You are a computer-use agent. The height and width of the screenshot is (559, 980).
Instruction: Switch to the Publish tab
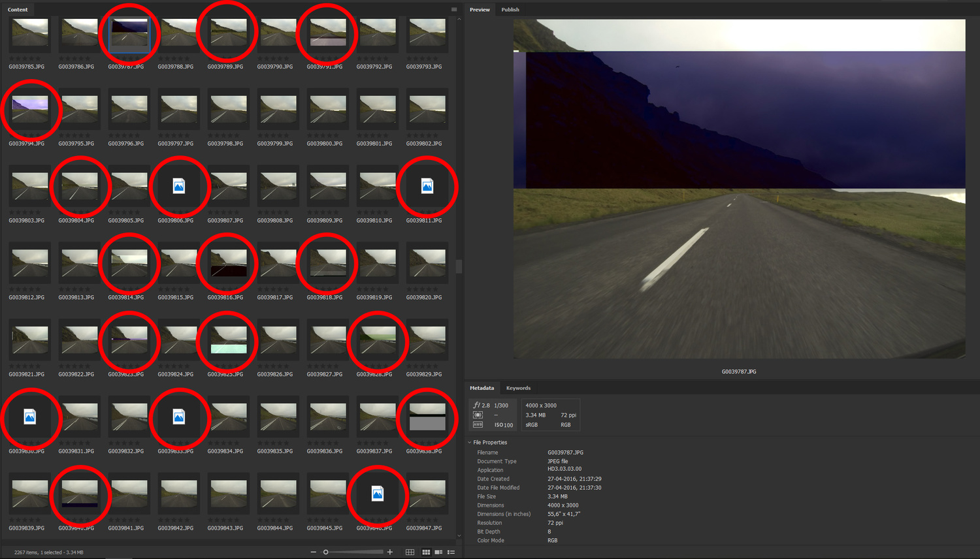pos(510,10)
